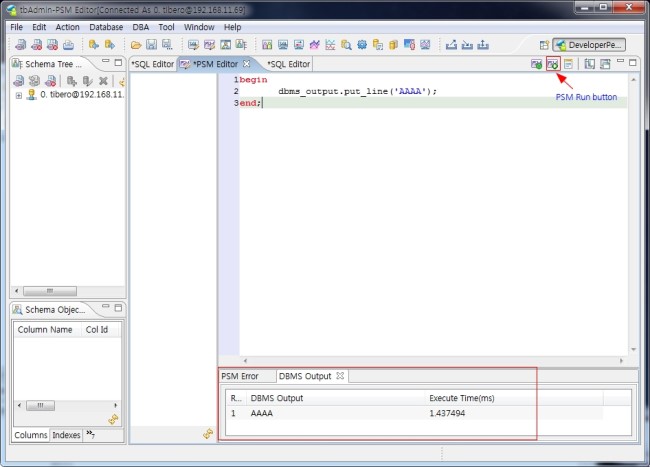
Task: Select the AAAA output row
Action: (262, 413)
